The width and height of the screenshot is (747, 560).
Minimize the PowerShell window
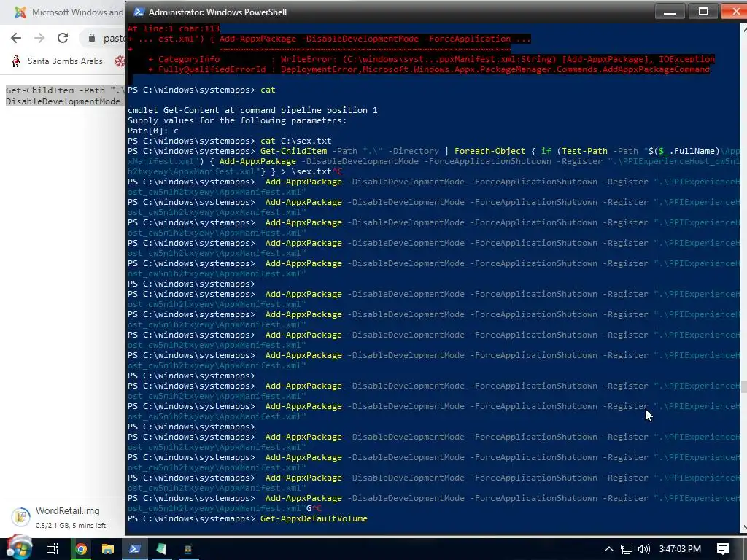point(670,12)
